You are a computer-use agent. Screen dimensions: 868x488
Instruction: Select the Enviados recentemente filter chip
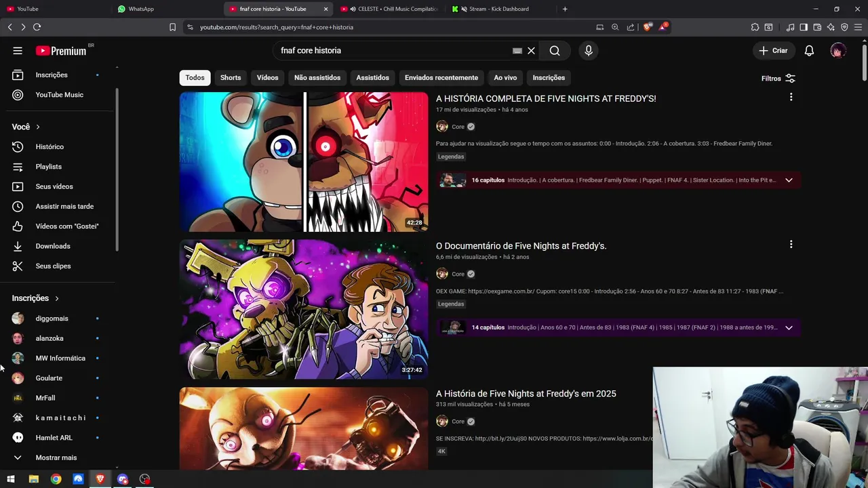[x=441, y=77]
